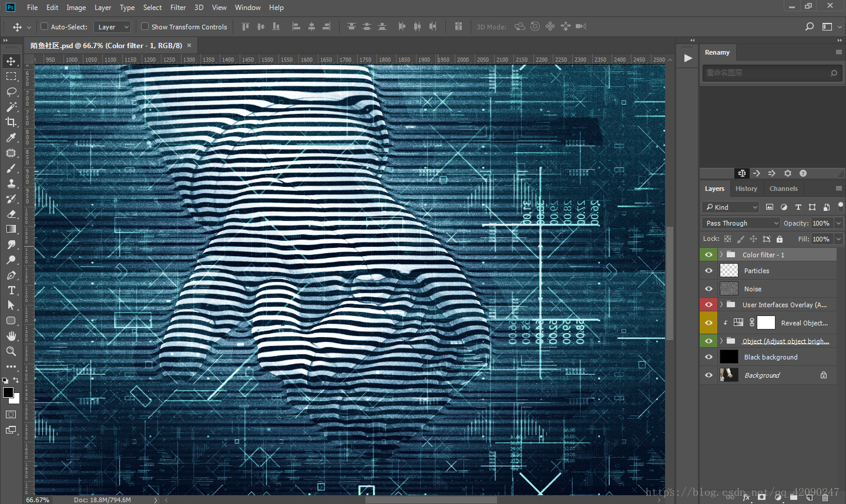Hide the Background layer
This screenshot has height=504, width=846.
[709, 375]
